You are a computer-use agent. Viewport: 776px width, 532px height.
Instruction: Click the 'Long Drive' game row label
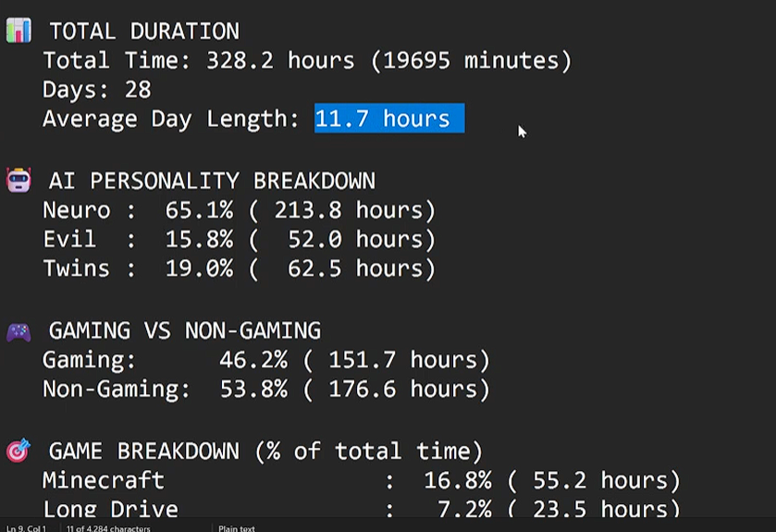click(x=110, y=509)
